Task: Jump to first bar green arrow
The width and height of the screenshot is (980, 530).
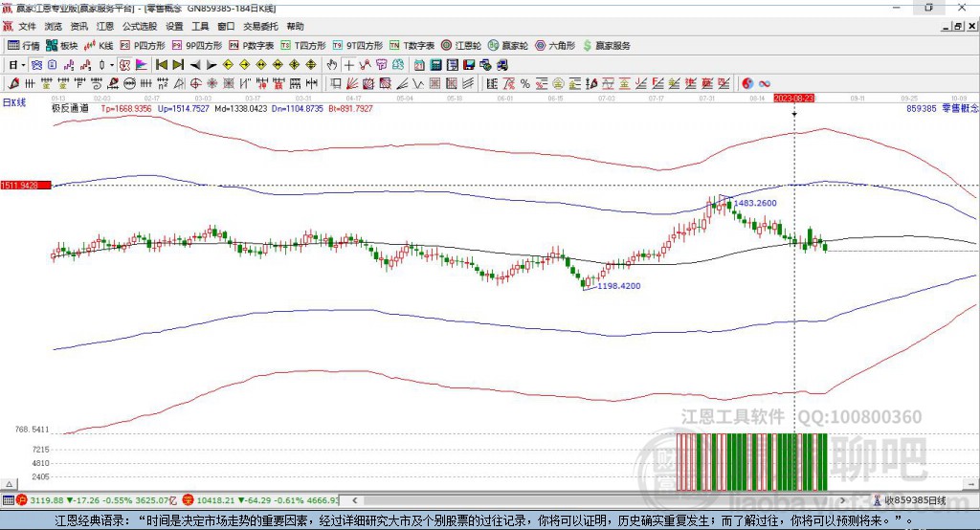Action: click(161, 65)
